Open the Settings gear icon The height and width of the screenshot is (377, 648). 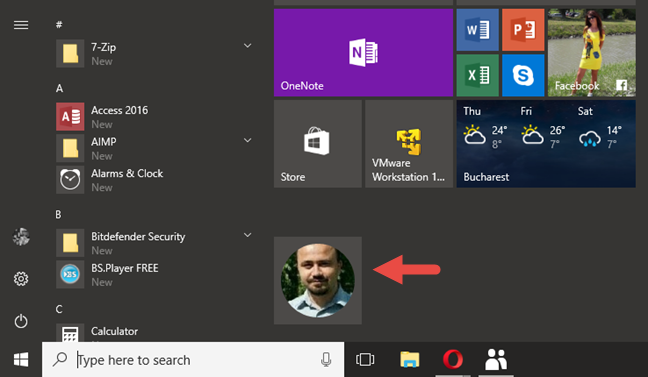click(x=21, y=279)
